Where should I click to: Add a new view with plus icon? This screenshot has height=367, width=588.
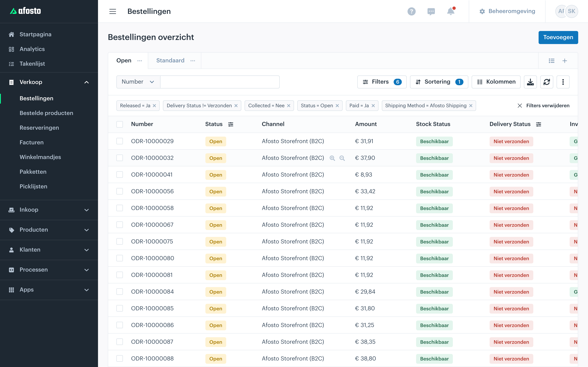[x=565, y=61]
